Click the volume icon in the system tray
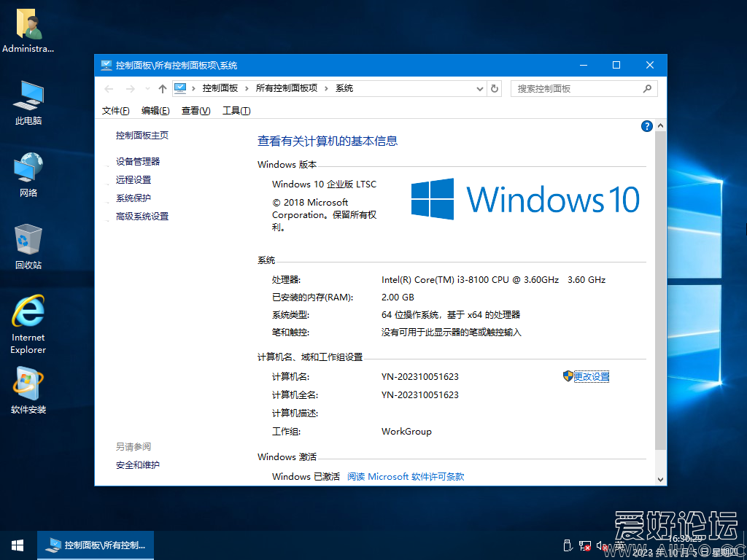Viewport: 747px width, 560px height. [601, 545]
